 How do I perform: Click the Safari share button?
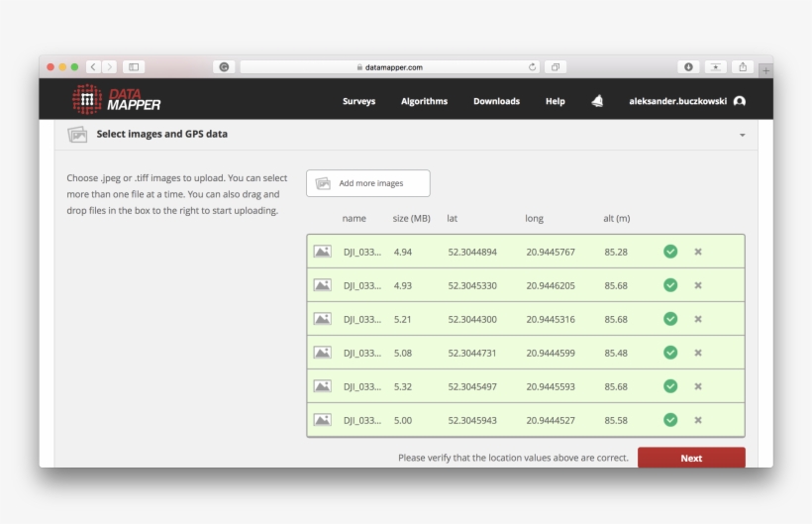coord(743,66)
